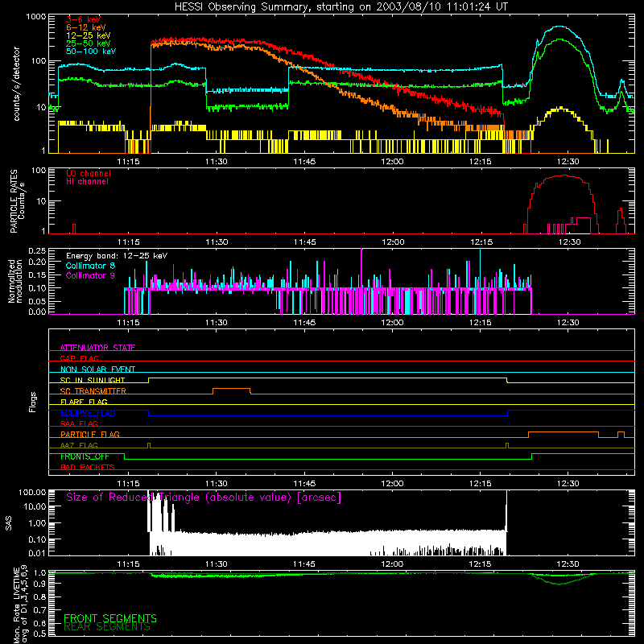Click the 100.00 tick on SAS axis

point(32,492)
